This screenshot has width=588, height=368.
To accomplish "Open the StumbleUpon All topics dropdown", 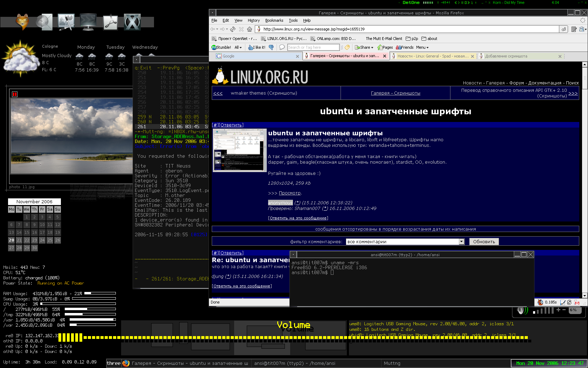I will (238, 47).
